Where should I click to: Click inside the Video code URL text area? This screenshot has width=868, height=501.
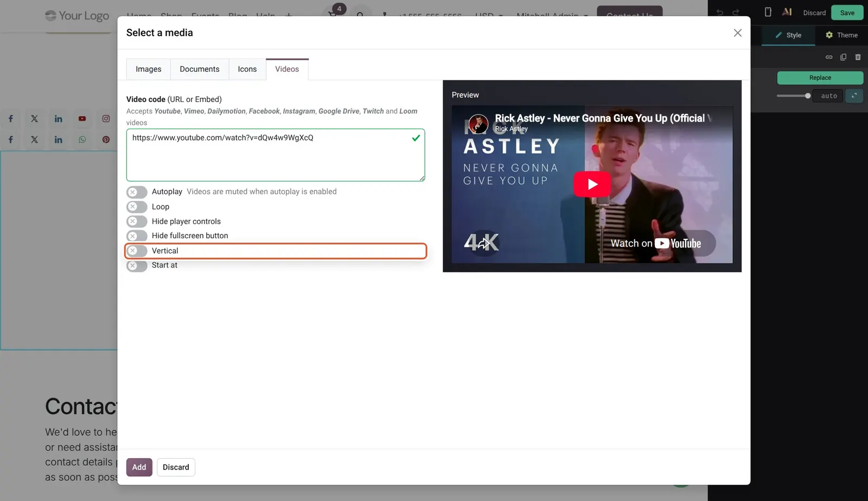(x=276, y=155)
